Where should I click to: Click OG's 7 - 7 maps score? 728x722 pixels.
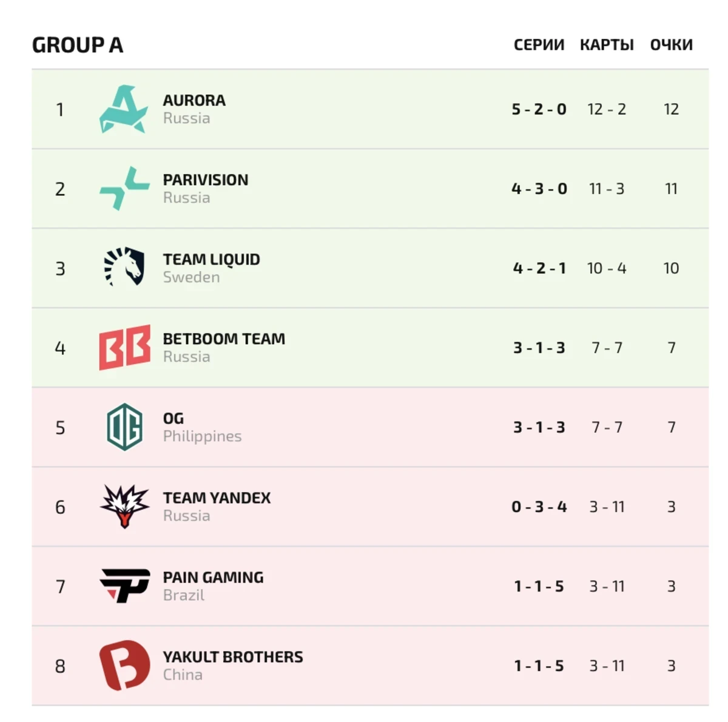607,427
